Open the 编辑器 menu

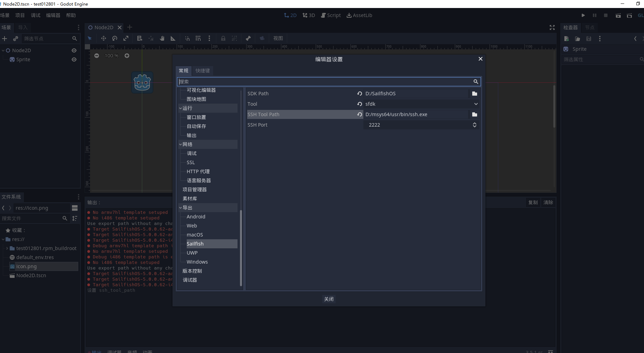pos(53,15)
